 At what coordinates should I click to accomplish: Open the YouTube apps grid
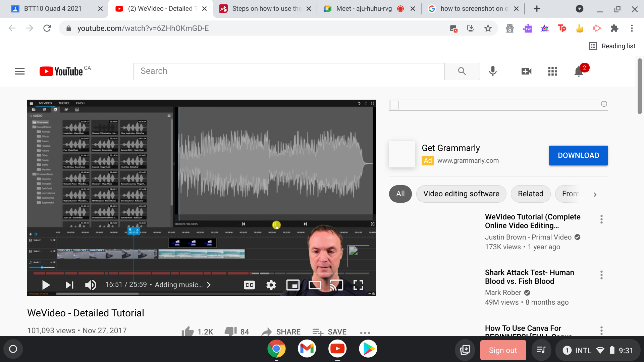[x=552, y=71]
